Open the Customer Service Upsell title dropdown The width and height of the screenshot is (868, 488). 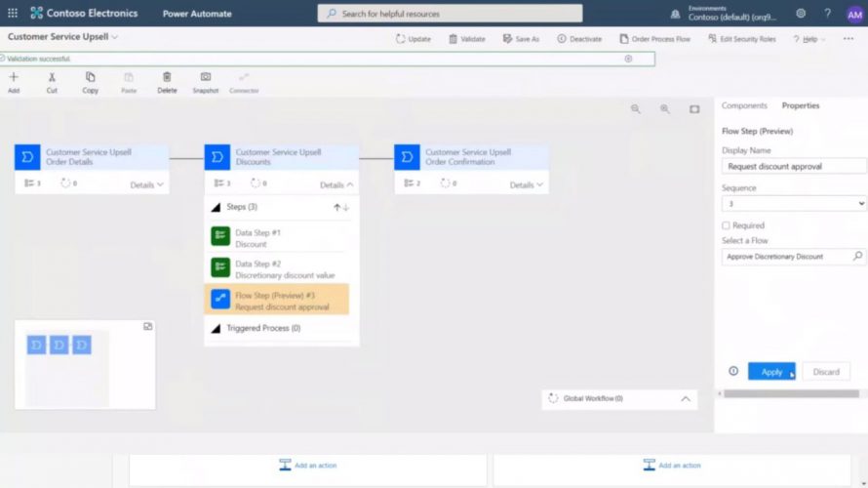114,37
